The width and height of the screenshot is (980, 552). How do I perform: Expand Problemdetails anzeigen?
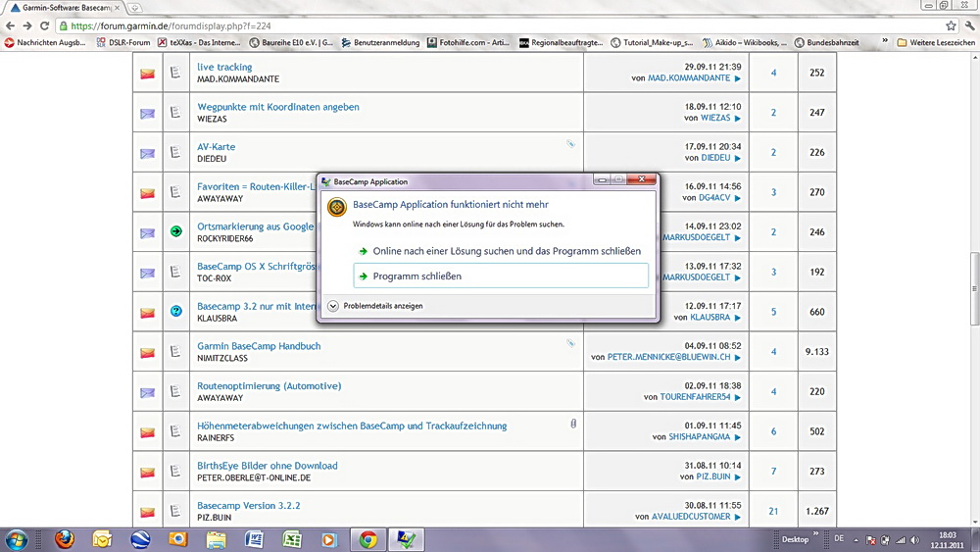click(x=375, y=306)
